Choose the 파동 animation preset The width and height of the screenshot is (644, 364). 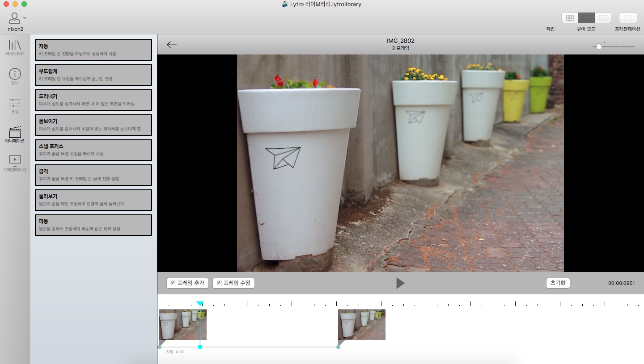93,225
